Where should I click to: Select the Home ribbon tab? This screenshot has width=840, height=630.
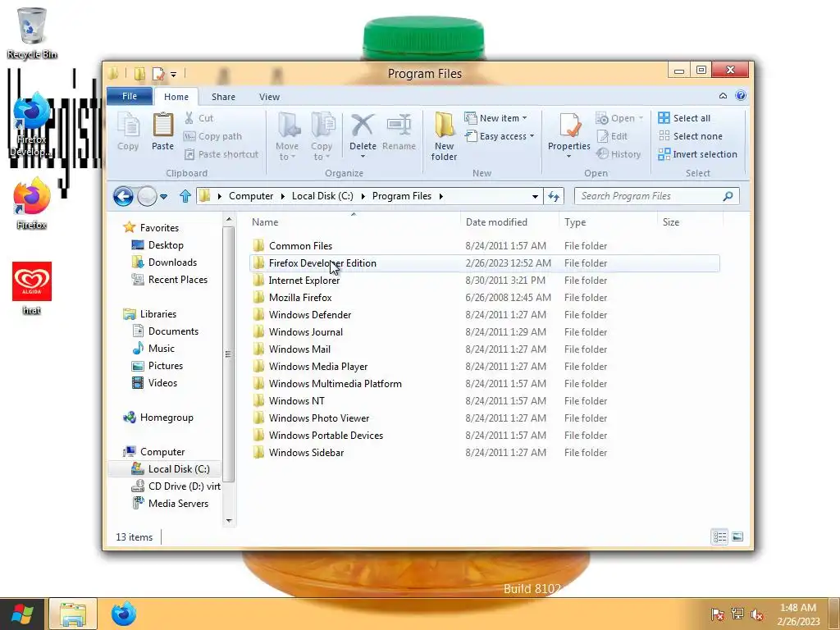176,97
